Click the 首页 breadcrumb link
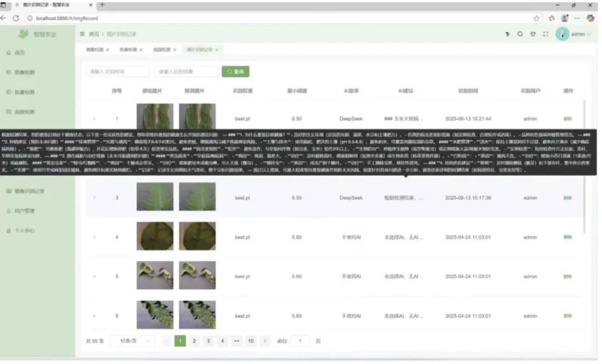 (94, 34)
